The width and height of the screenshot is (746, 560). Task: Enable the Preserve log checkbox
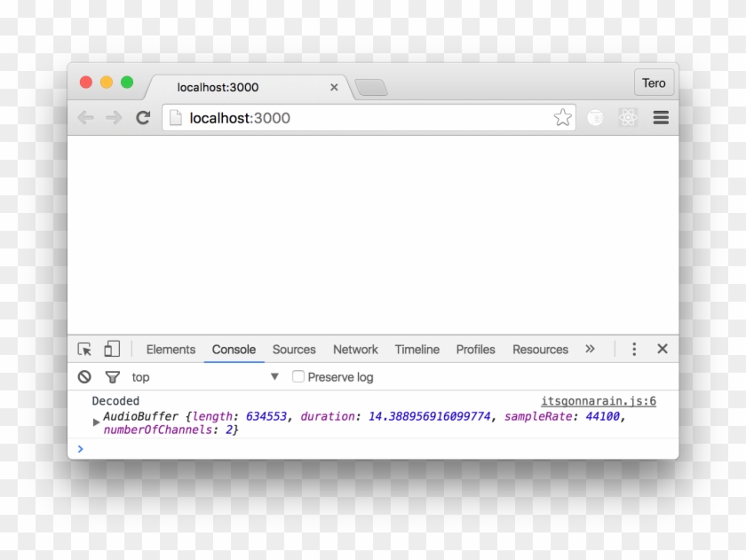point(298,376)
